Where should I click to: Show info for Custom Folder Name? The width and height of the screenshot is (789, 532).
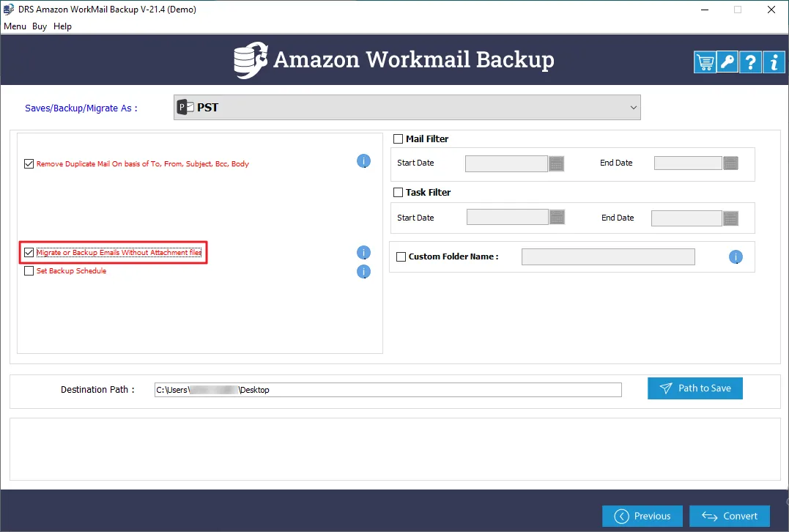[x=736, y=257]
